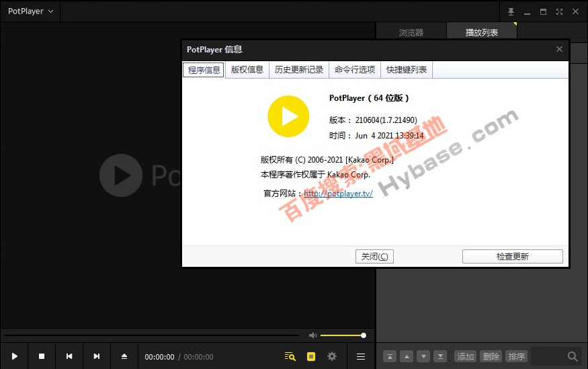Click the PotPlayer (64 位版) heading
Screen dimensions: 588x369
(x=369, y=98)
